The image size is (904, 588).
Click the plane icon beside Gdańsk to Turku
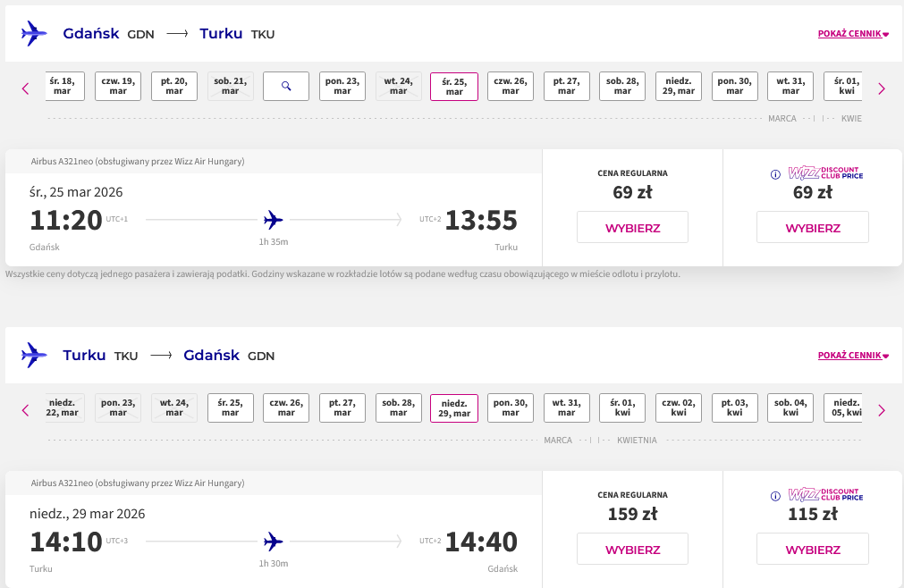coord(34,34)
